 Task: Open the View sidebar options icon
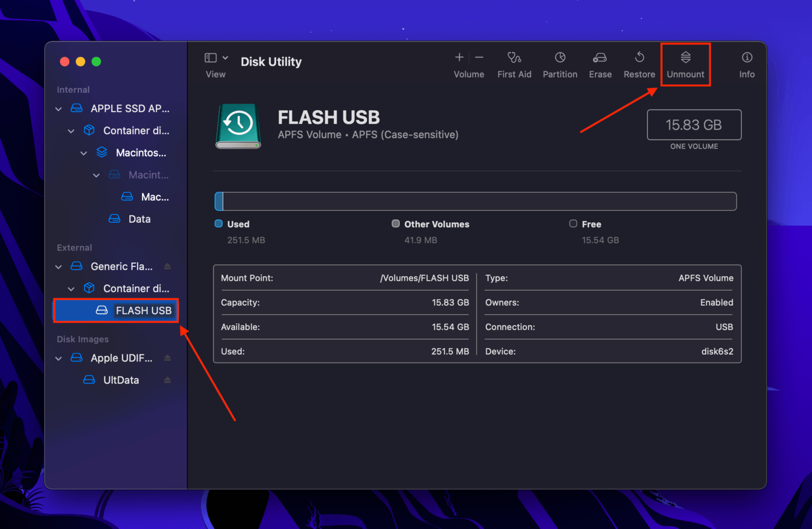211,58
